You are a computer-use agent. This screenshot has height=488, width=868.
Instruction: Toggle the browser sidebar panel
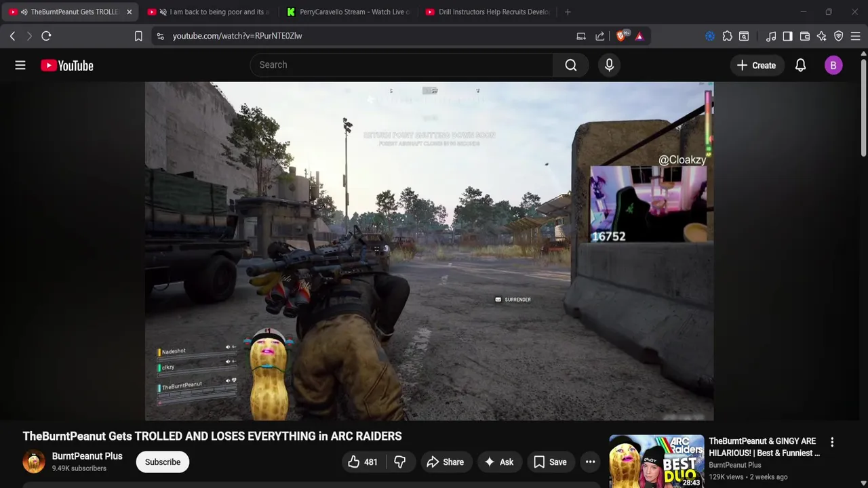click(x=787, y=36)
